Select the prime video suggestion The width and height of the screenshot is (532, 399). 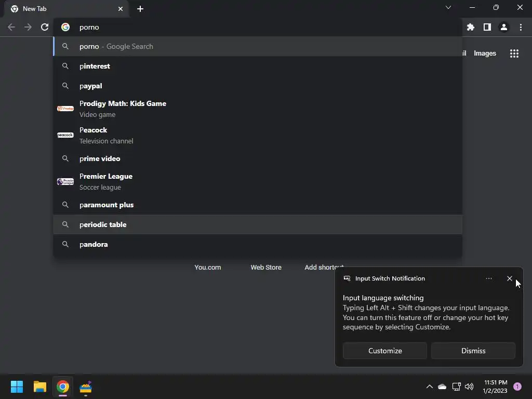[258, 158]
